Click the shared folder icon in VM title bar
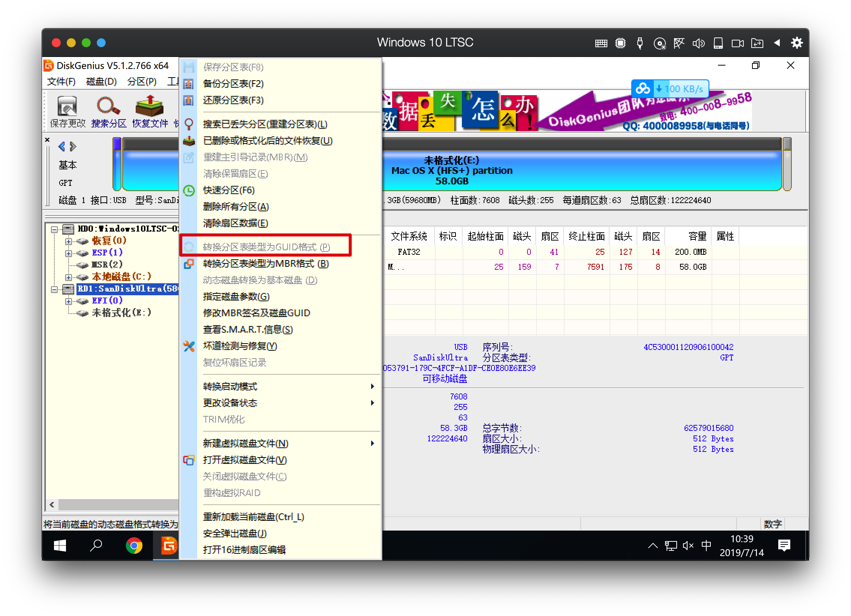 click(x=757, y=43)
